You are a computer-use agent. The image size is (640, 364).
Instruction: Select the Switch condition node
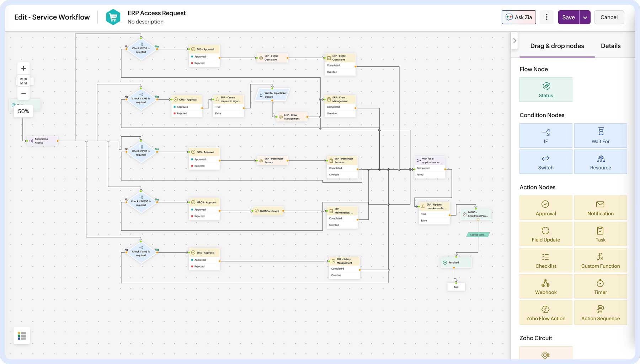(x=546, y=162)
